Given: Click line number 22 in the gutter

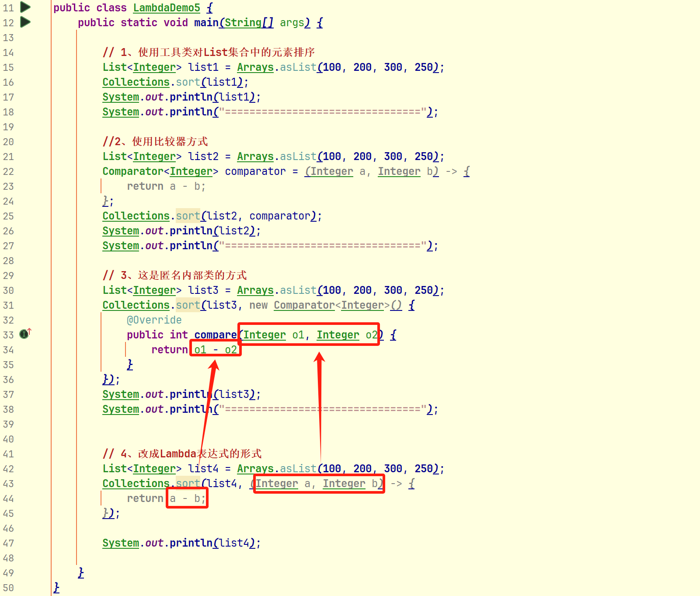Looking at the screenshot, I should (x=8, y=171).
